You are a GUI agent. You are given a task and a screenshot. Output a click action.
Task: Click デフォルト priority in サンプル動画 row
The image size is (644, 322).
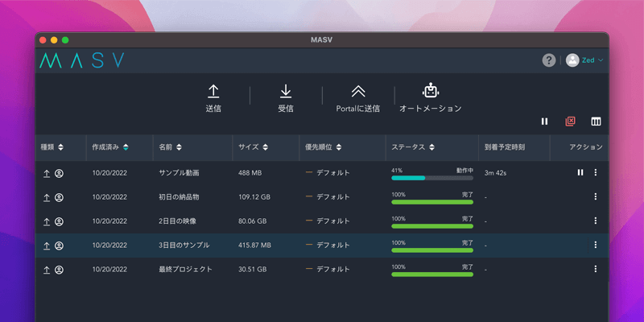pos(333,173)
